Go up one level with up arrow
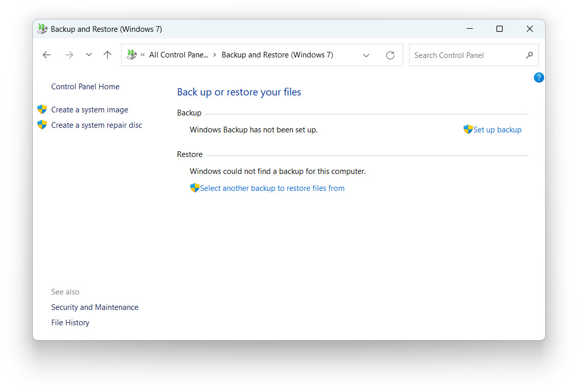This screenshot has height=392, width=578. coord(107,55)
